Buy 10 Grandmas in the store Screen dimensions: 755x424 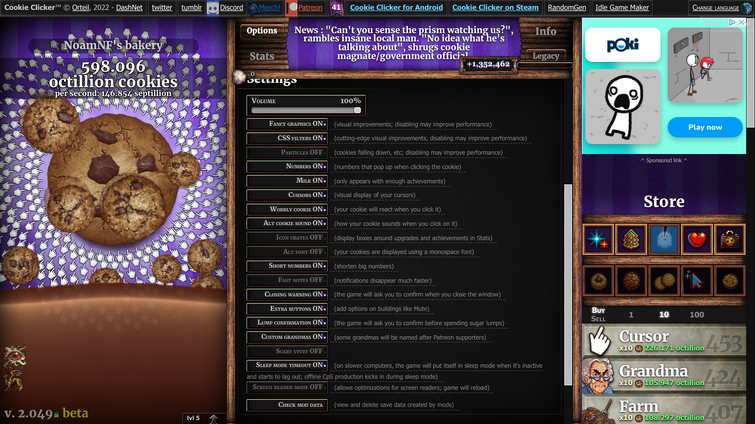coord(664,376)
